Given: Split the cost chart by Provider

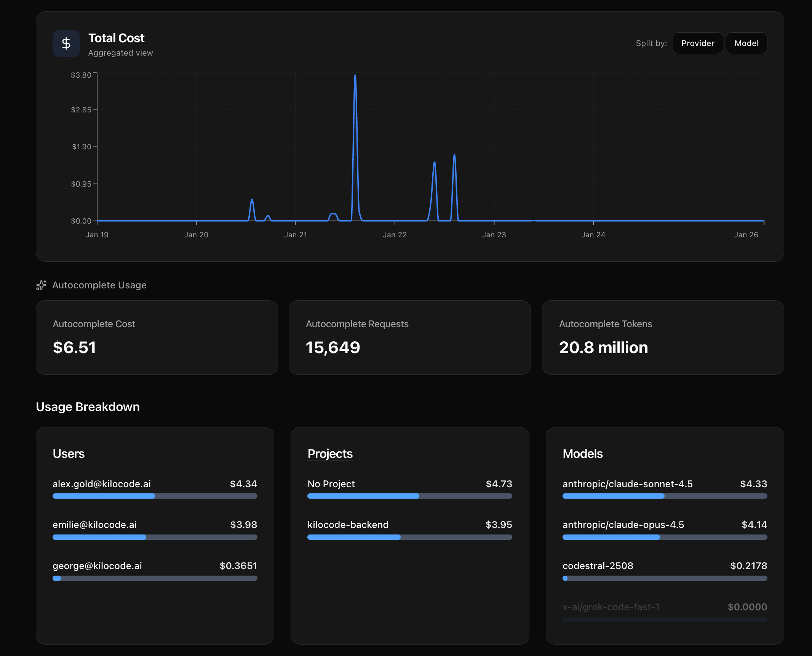Looking at the screenshot, I should pyautogui.click(x=697, y=43).
